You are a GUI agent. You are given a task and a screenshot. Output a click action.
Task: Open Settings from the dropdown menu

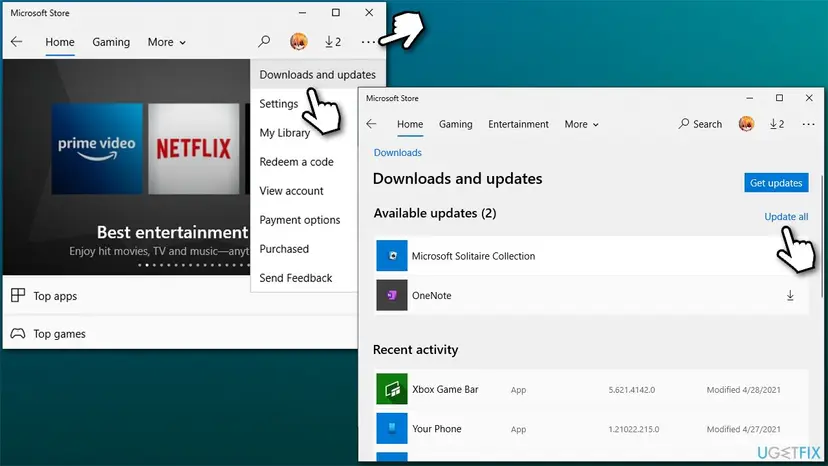(x=279, y=104)
